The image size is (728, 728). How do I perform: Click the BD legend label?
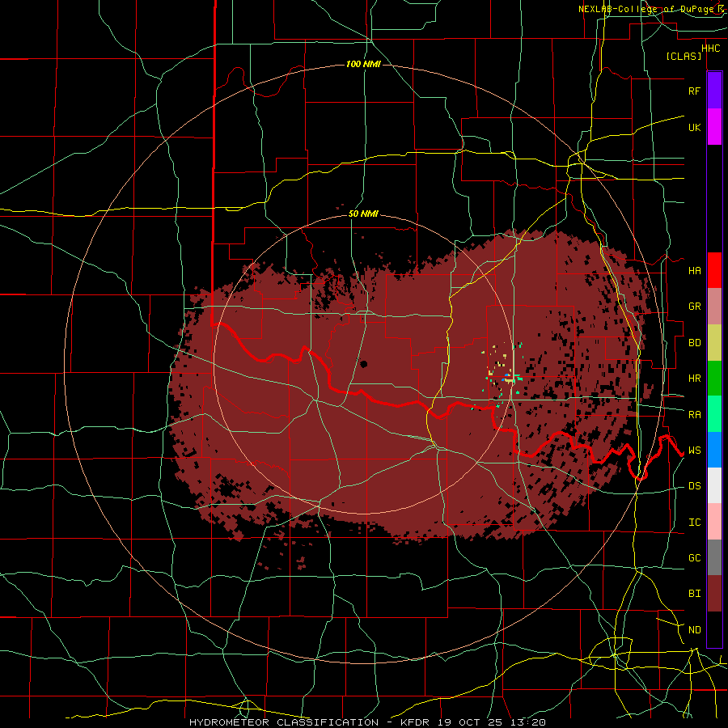[694, 343]
